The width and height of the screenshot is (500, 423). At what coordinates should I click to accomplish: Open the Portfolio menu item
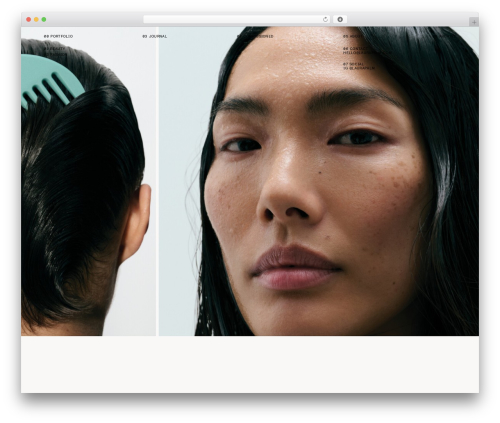(58, 36)
